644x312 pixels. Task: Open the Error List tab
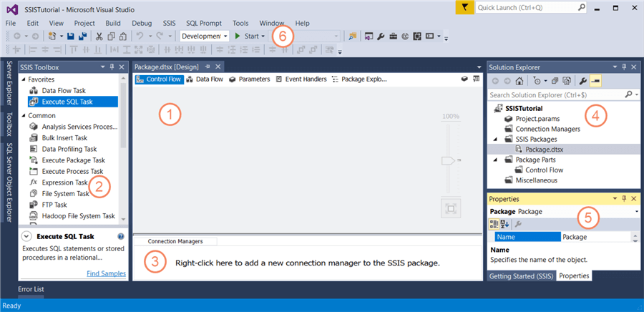click(x=31, y=289)
